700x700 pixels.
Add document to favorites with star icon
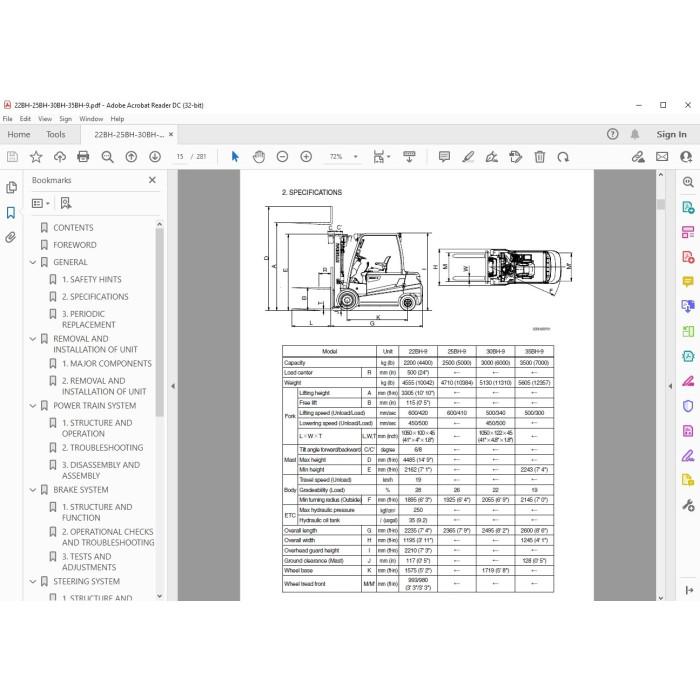tap(36, 157)
